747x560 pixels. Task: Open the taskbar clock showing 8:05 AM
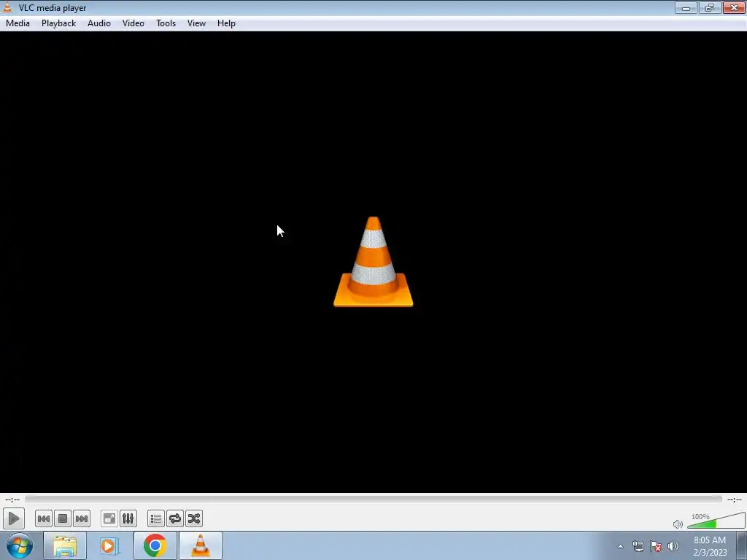[710, 546]
